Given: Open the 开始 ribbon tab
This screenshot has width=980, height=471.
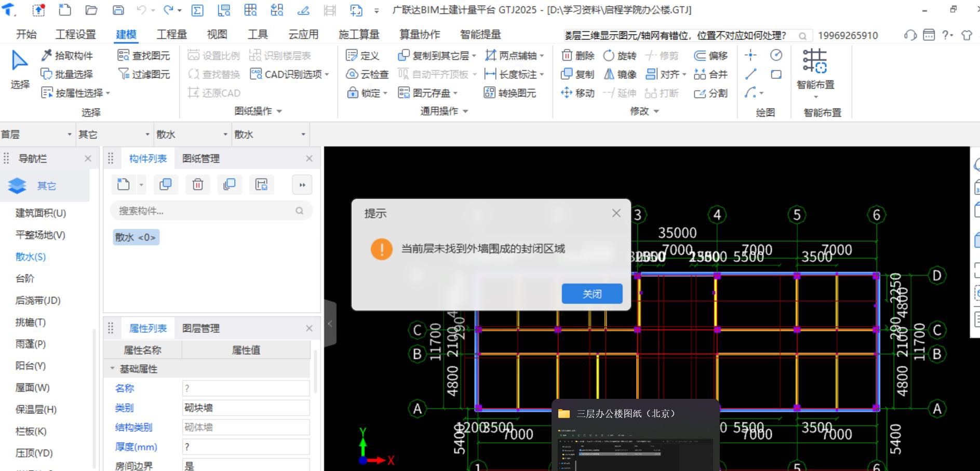Looking at the screenshot, I should tap(26, 34).
